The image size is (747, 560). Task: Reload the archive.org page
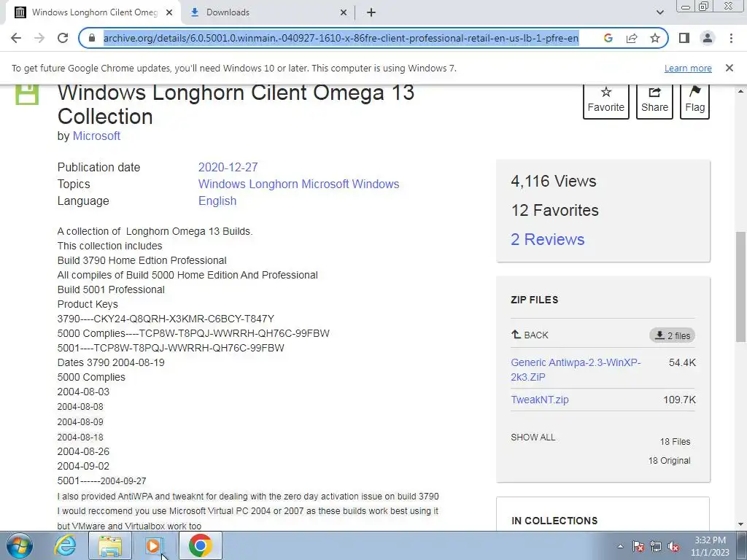tap(63, 38)
